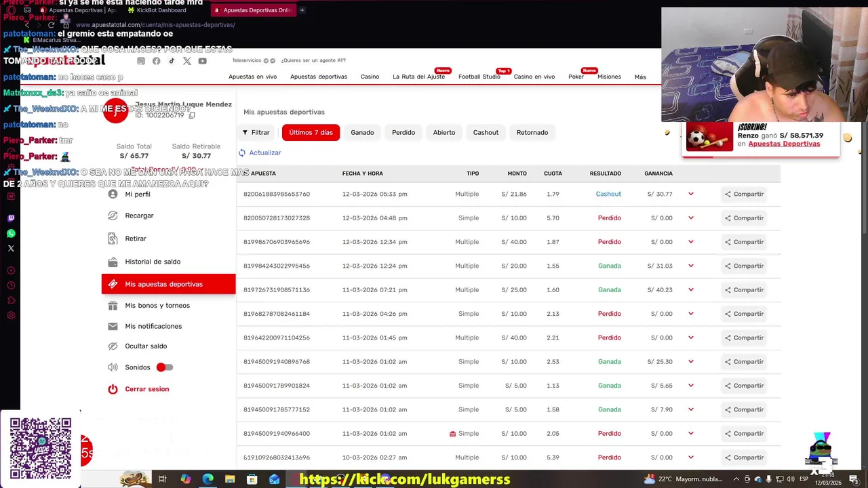
Task: Expand bet 819450091940896768 details chevron
Action: (x=691, y=362)
